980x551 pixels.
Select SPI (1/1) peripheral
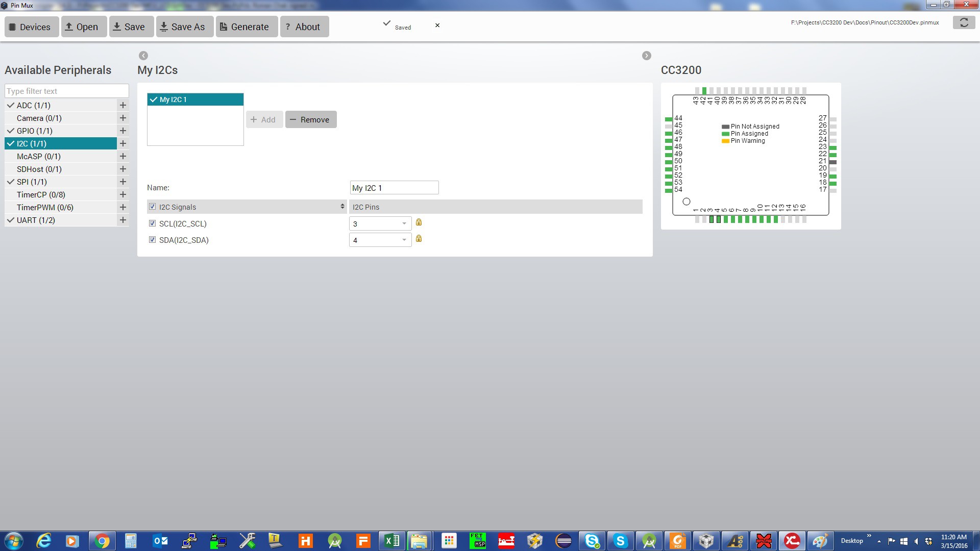click(61, 182)
